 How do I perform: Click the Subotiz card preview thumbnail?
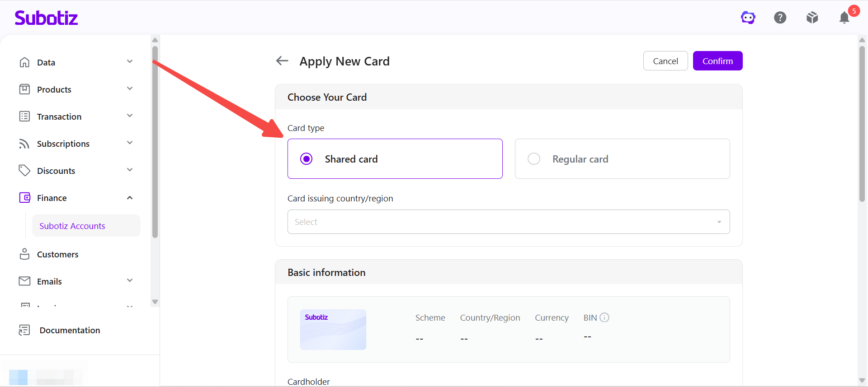point(333,330)
